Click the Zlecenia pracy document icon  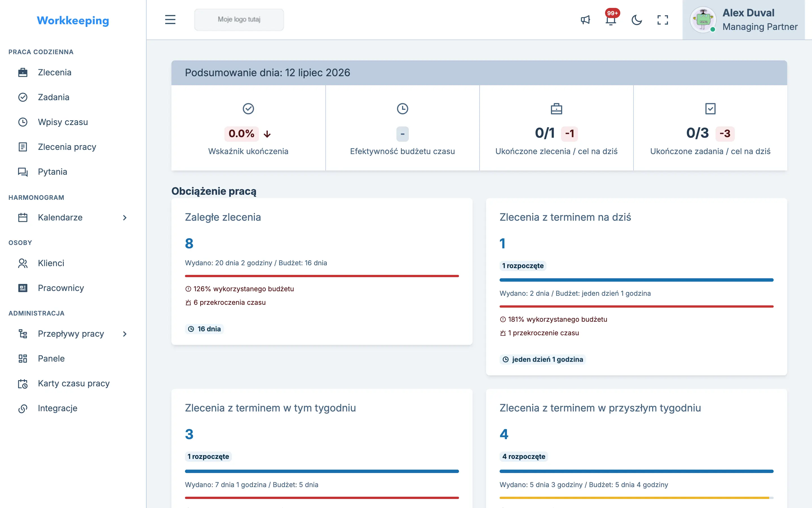tap(23, 147)
